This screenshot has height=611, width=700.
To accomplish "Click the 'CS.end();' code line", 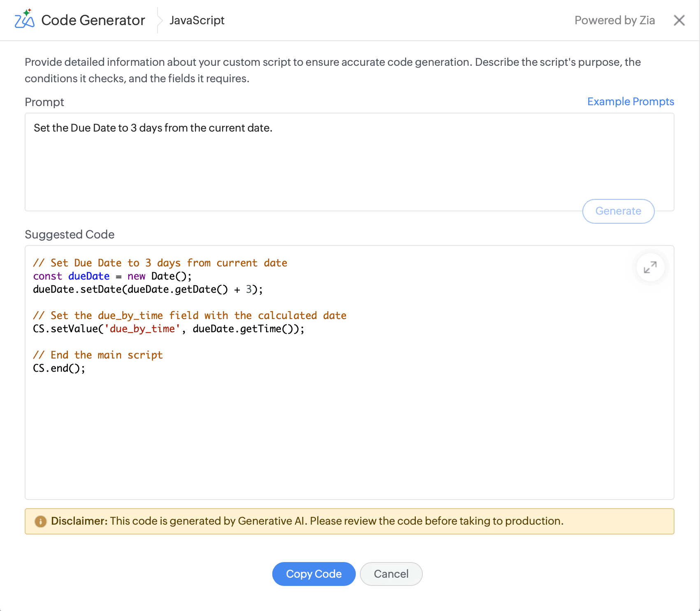I will click(x=59, y=368).
